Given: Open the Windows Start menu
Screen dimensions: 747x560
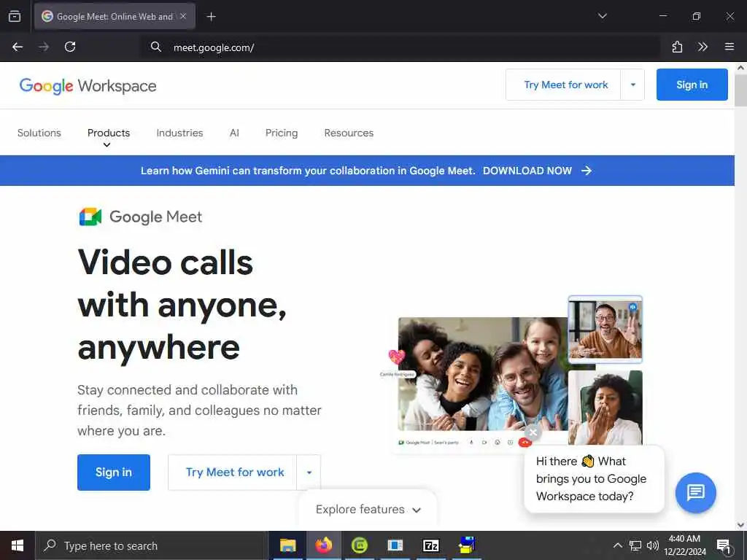Looking at the screenshot, I should click(x=18, y=545).
